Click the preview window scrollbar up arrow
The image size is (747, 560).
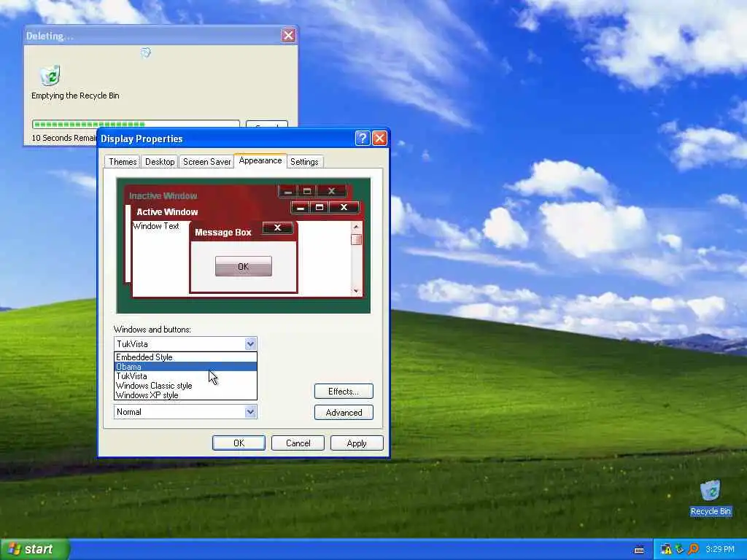tap(356, 227)
